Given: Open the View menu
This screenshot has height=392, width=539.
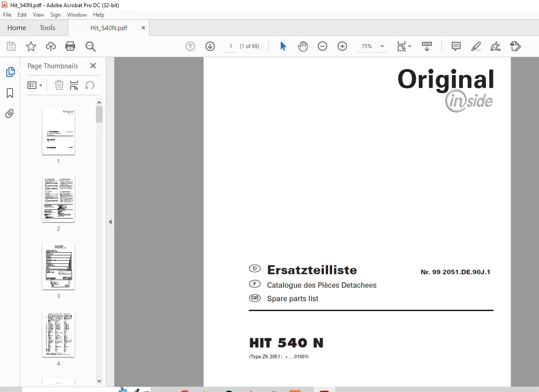Looking at the screenshot, I should (39, 15).
